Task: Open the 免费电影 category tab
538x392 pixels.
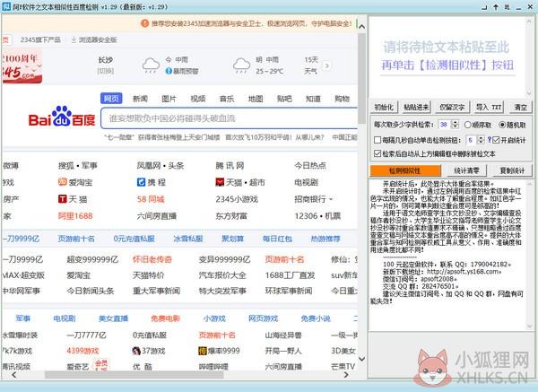Action: pos(165,318)
